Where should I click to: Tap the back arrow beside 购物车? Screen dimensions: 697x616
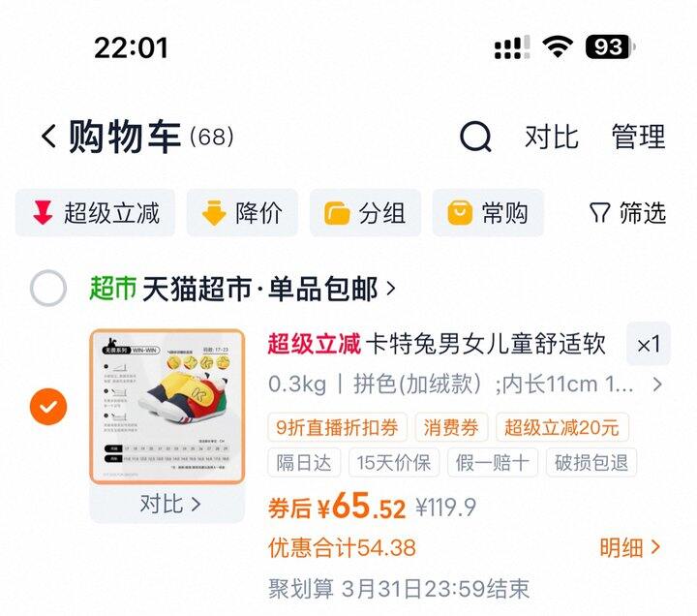tap(48, 136)
